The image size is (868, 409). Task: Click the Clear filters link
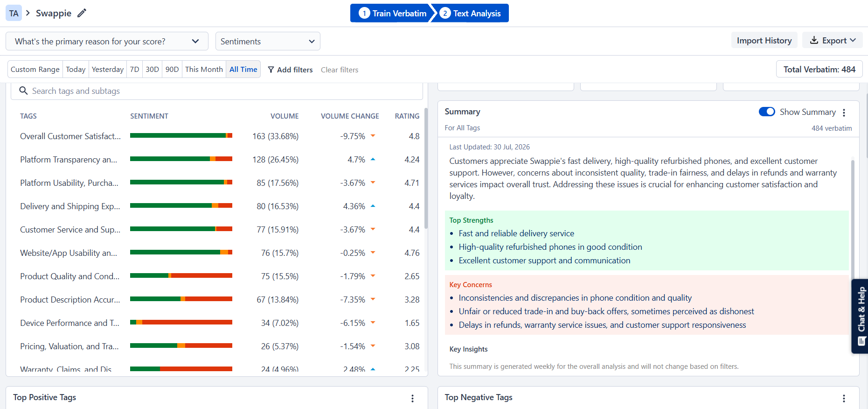(340, 70)
